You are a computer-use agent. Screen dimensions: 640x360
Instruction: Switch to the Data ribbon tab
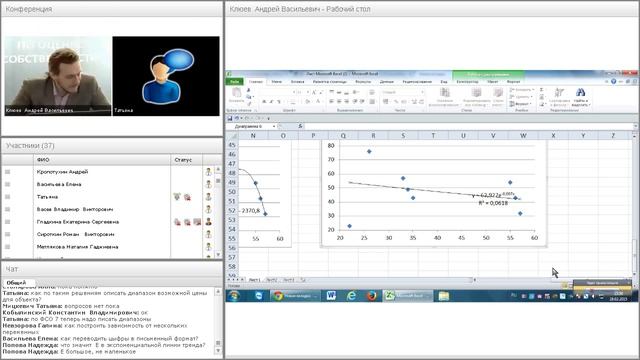pos(387,82)
